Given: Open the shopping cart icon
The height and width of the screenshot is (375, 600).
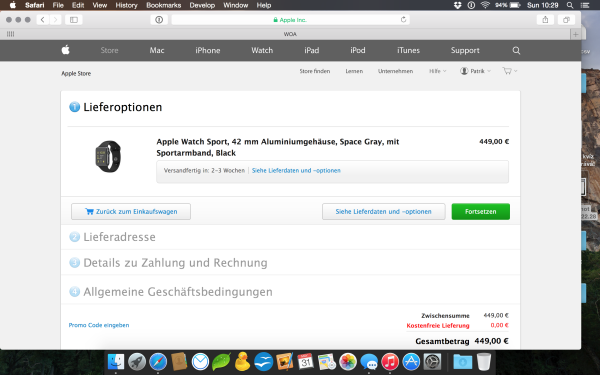Looking at the screenshot, I should [x=507, y=71].
